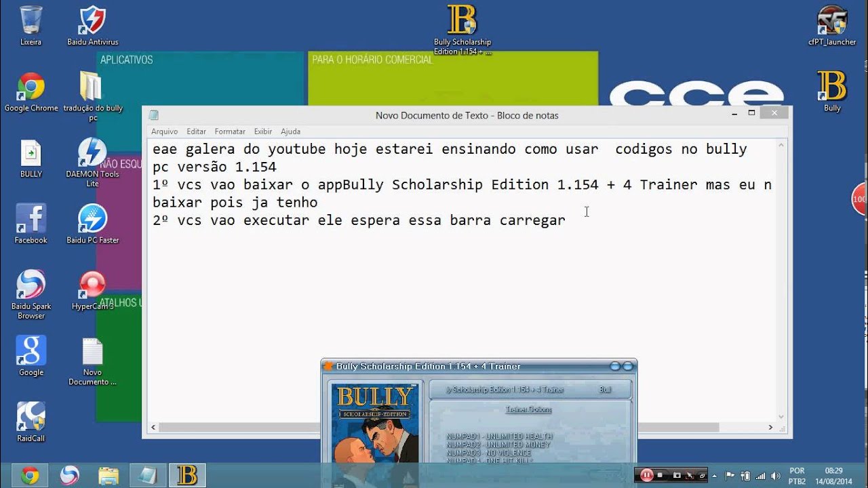The height and width of the screenshot is (488, 868).
Task: Open the Baidu Spark Browser desktop icon
Action: pyautogui.click(x=31, y=295)
